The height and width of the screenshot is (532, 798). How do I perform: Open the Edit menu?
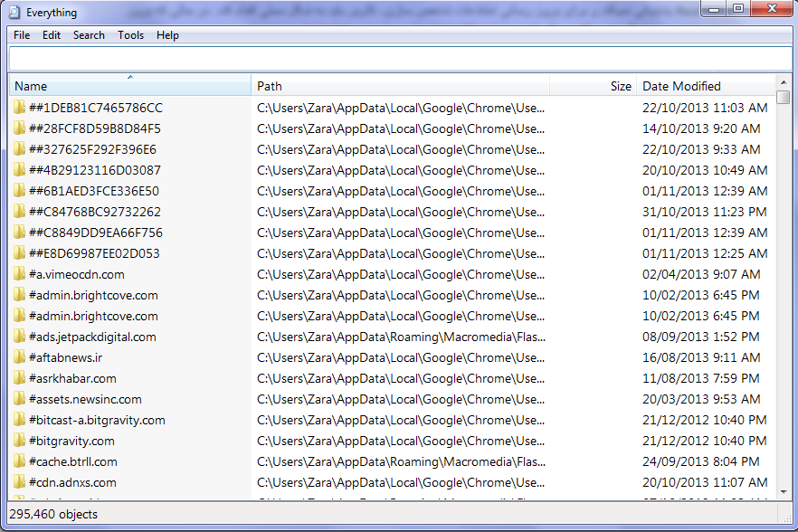(52, 35)
